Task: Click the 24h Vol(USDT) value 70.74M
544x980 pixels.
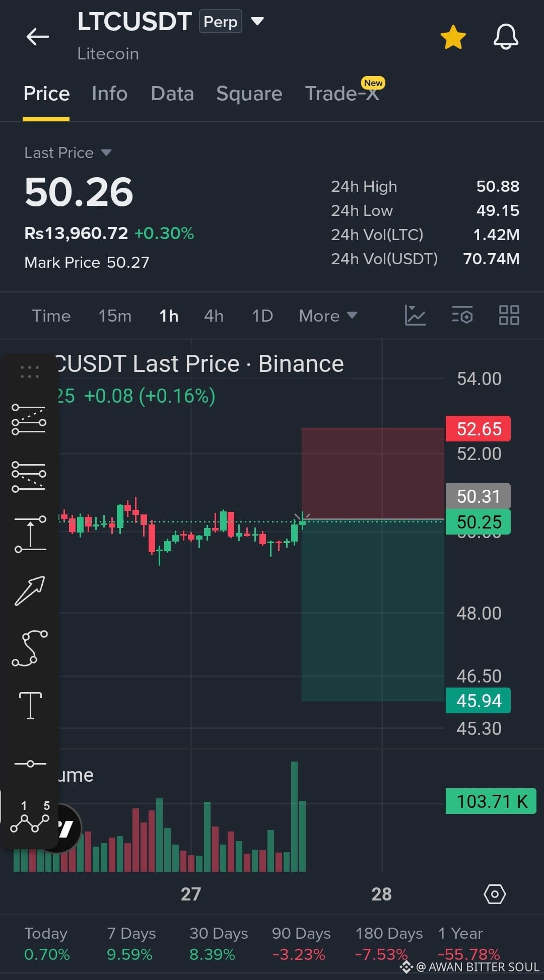Action: tap(491, 259)
